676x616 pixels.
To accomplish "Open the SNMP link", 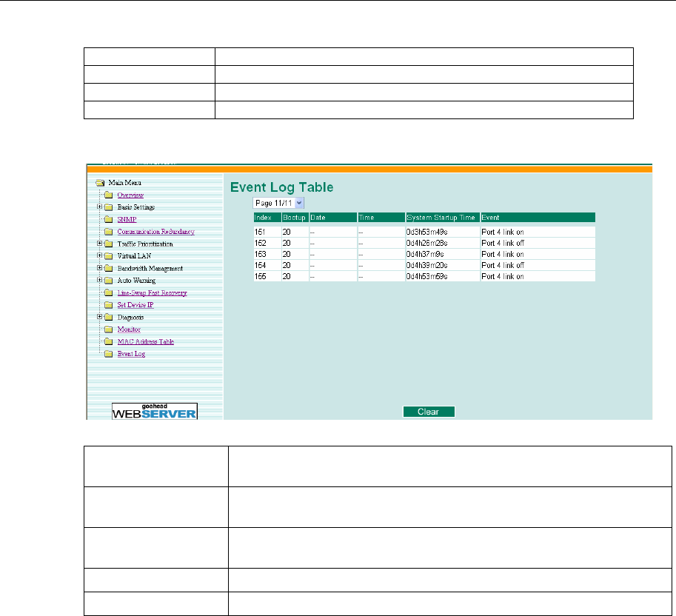I will click(x=127, y=219).
